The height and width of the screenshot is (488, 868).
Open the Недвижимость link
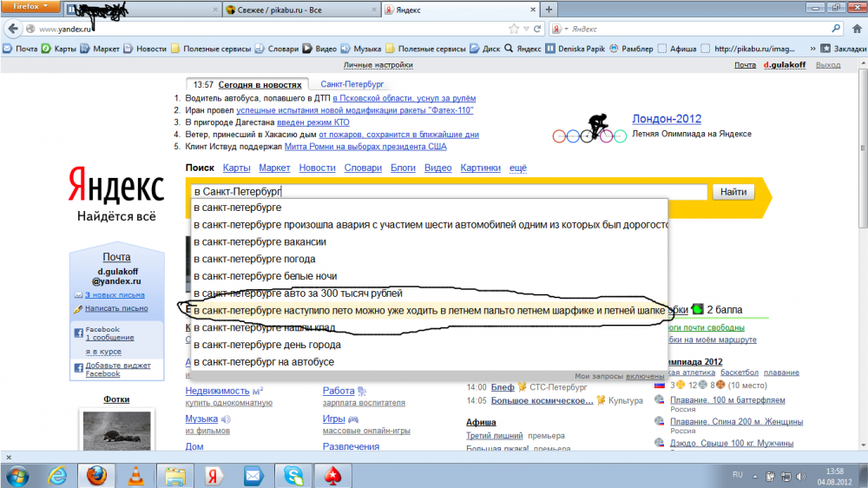coord(218,391)
